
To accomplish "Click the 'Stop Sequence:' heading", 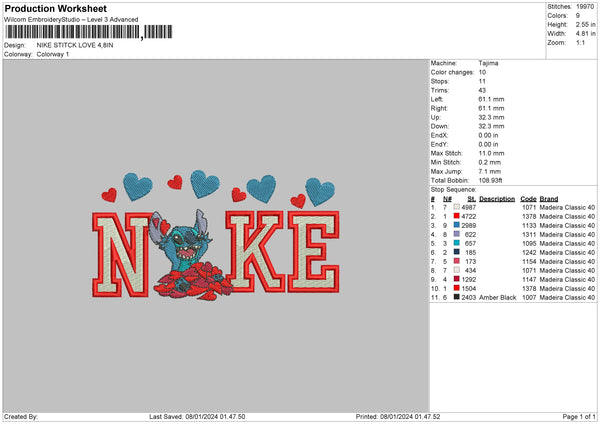I will click(453, 189).
